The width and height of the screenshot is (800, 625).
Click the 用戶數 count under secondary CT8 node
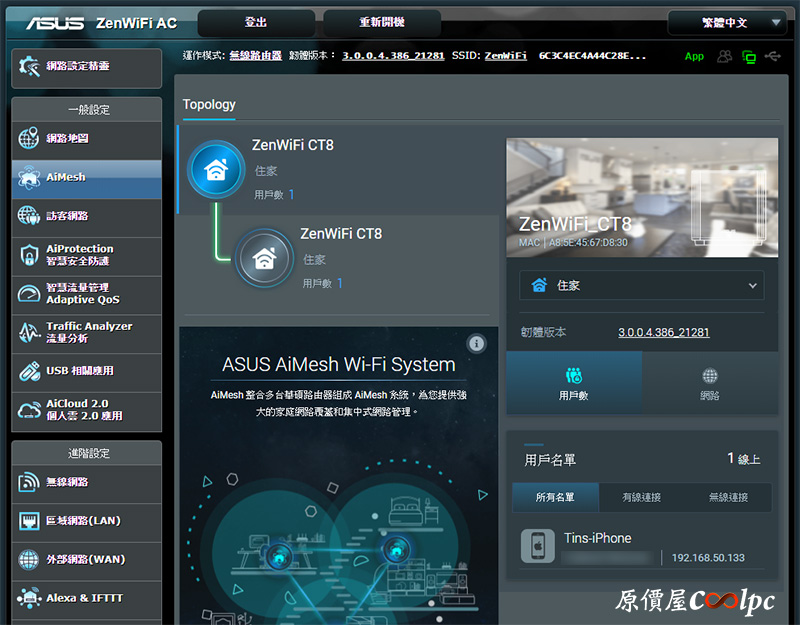click(322, 283)
